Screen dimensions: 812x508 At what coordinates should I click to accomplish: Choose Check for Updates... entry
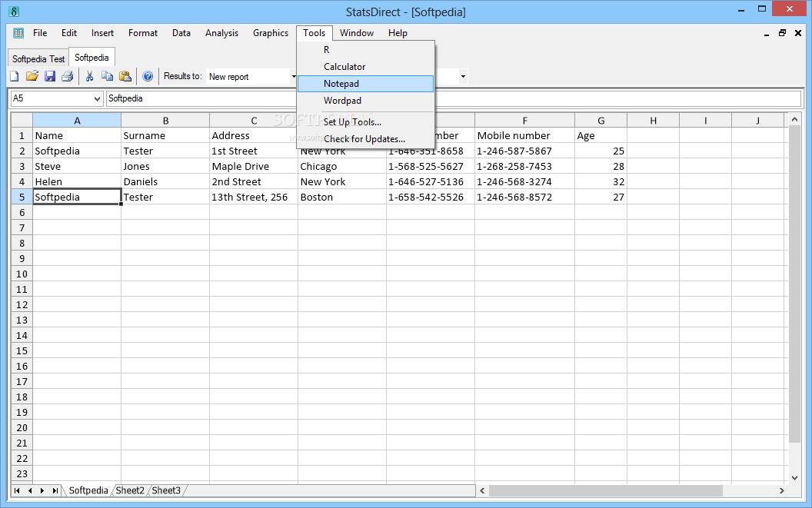click(x=365, y=139)
